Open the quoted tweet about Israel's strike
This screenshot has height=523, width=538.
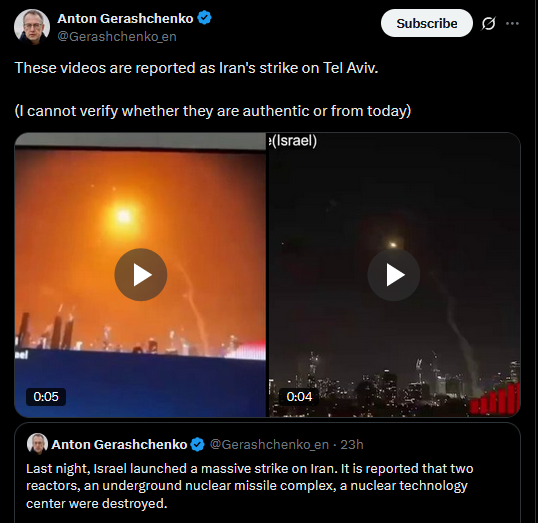(x=267, y=474)
